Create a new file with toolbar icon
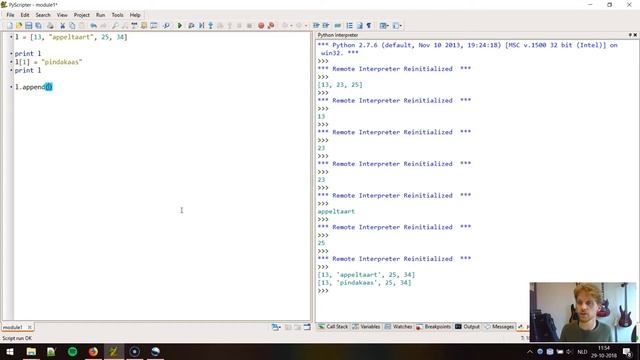Viewport: 640px width, 360px height. (x=9, y=26)
